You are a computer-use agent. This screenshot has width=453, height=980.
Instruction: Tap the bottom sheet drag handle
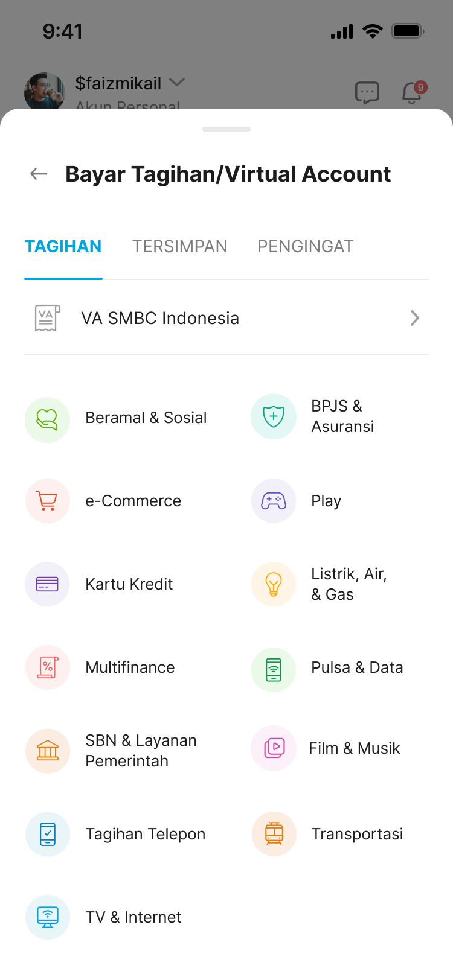pos(226,129)
